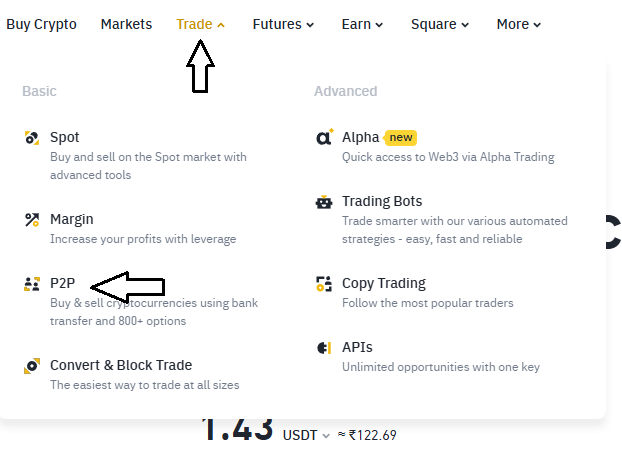Click the yellow 'new' badge beside Alpha
This screenshot has height=453, width=622.
[400, 138]
